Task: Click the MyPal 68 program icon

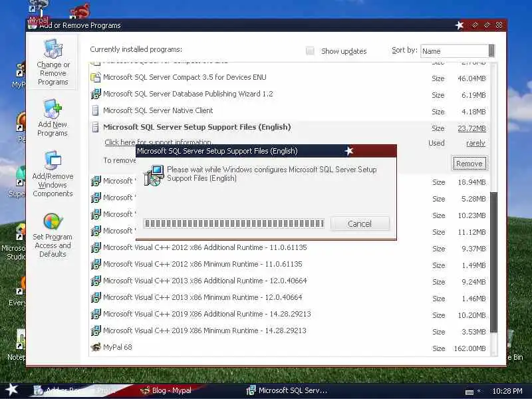Action: pos(96,347)
